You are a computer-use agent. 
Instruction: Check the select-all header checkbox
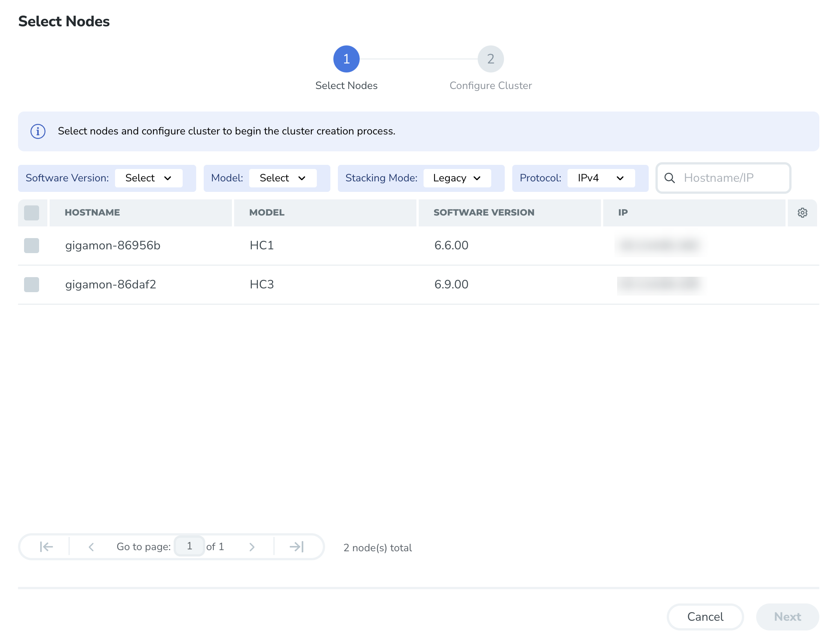tap(32, 213)
